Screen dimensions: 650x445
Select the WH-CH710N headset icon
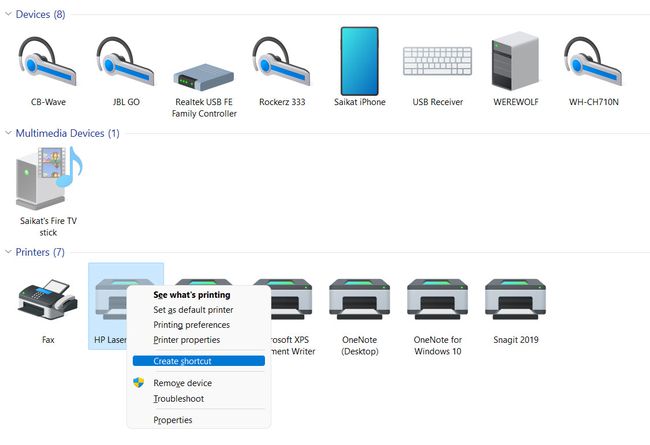(593, 61)
